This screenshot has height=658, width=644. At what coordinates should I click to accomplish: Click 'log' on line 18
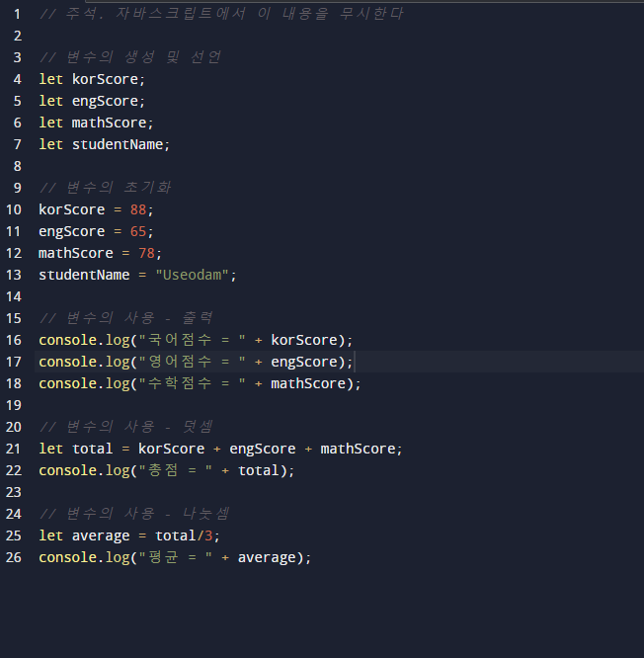(x=118, y=384)
